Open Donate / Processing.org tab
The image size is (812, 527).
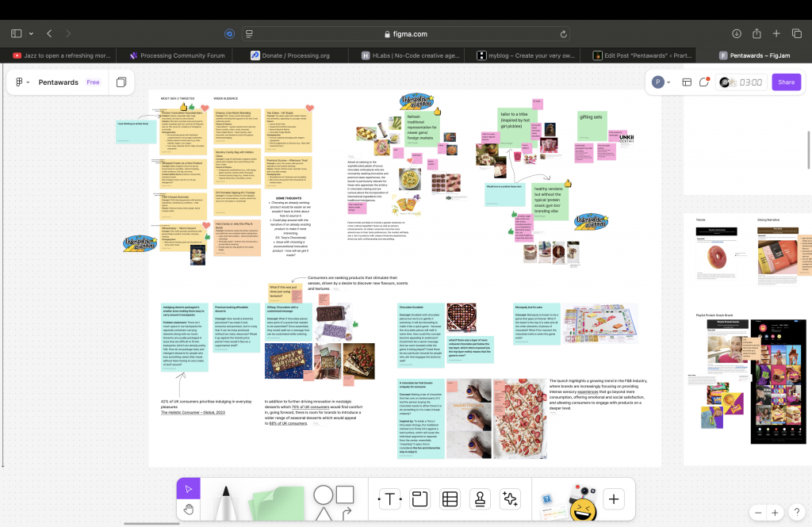(x=290, y=55)
